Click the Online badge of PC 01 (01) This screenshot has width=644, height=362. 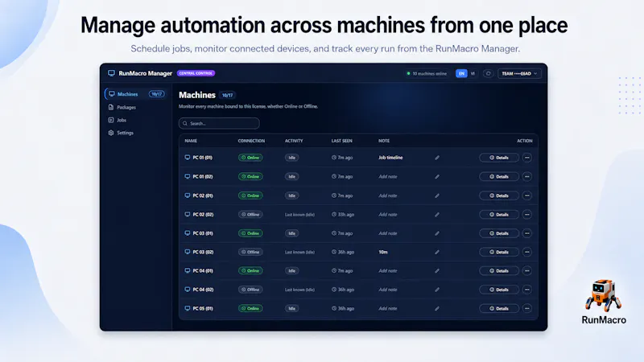250,158
